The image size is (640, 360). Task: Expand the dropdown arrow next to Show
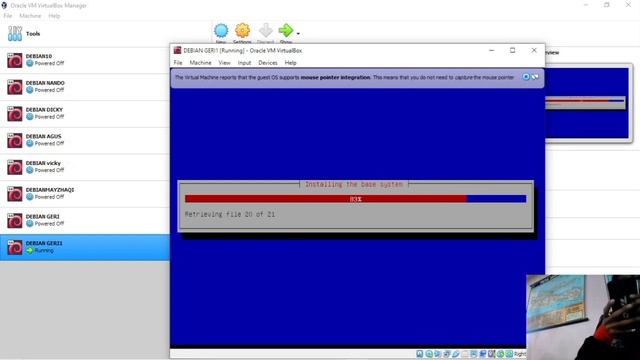click(x=298, y=33)
